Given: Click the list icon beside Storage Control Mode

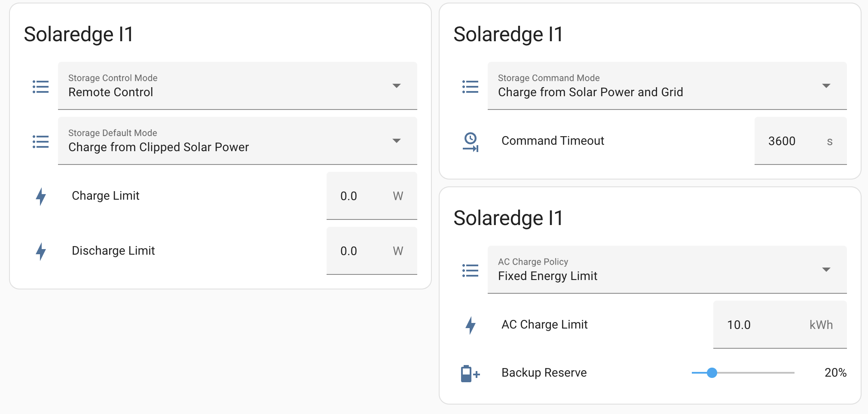Looking at the screenshot, I should point(40,86).
